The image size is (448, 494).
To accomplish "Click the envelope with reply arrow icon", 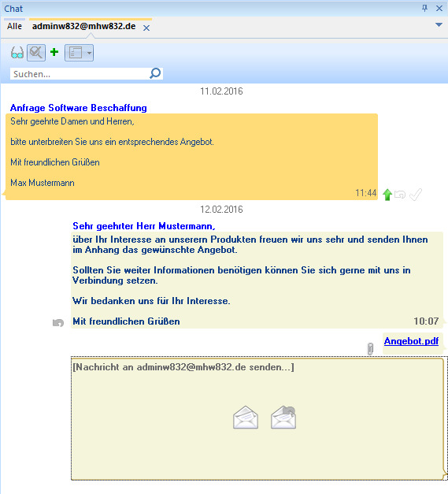I will [283, 418].
